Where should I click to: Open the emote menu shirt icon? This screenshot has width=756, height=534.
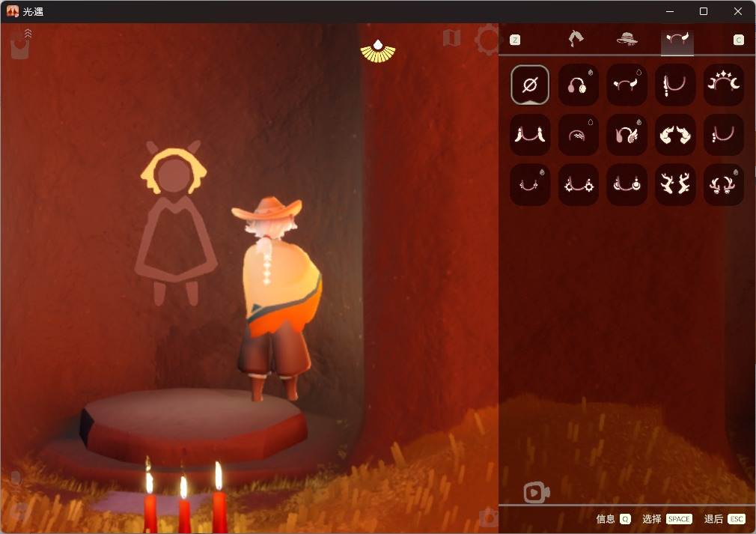20,47
